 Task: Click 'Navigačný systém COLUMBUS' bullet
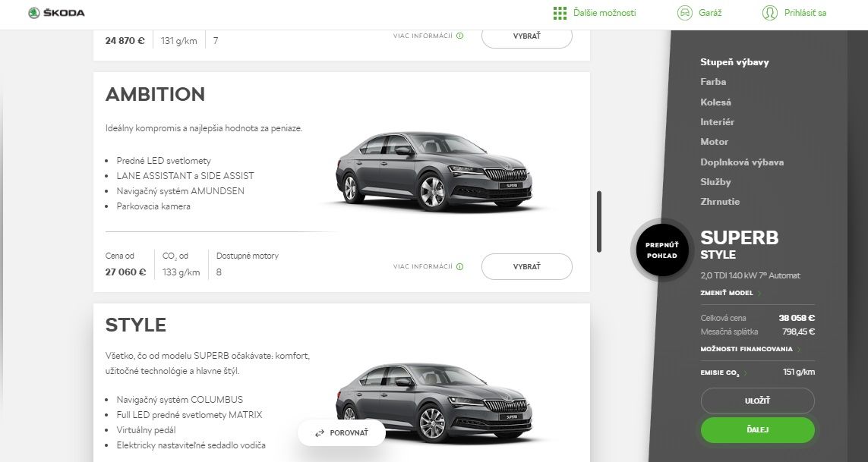pos(180,400)
